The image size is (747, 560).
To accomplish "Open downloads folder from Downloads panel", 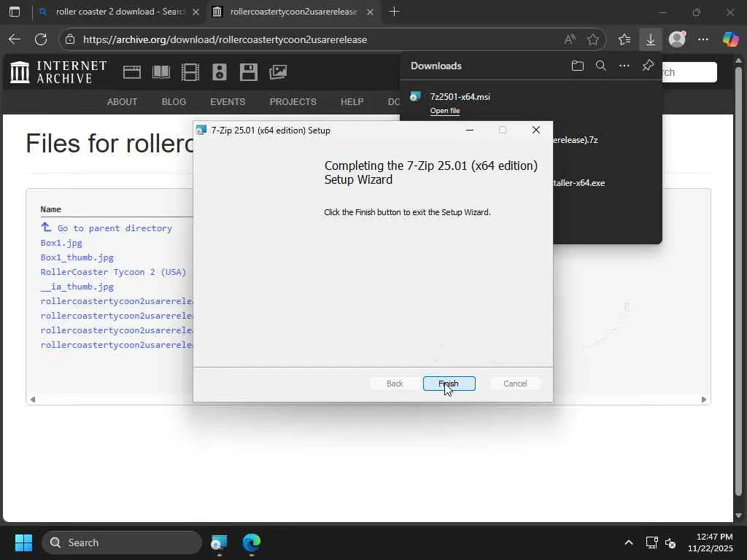I will 578,66.
